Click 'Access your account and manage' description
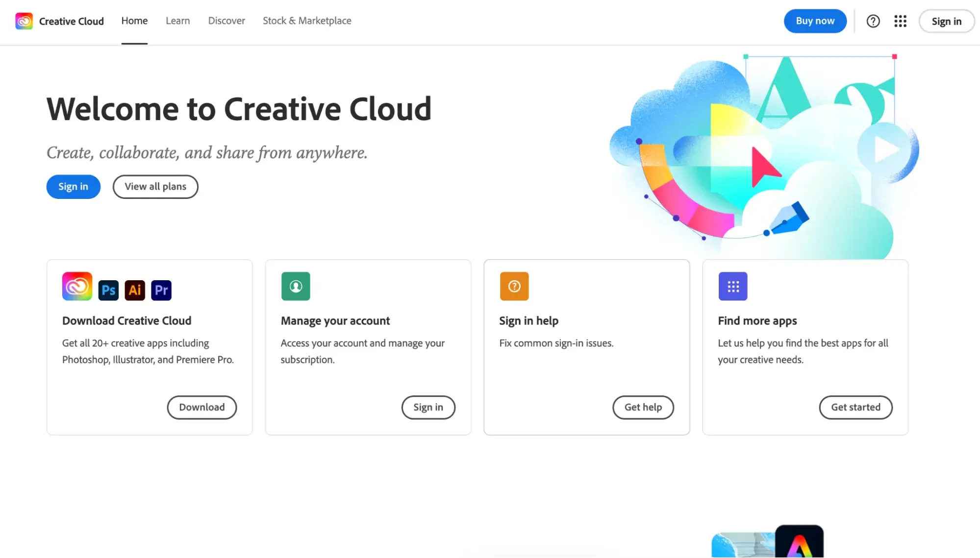 tap(363, 351)
